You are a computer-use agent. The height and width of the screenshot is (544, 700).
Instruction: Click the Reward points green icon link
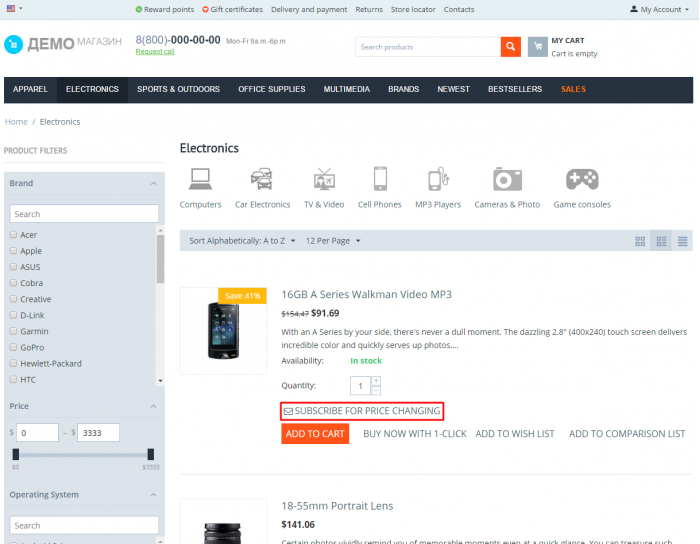click(139, 9)
